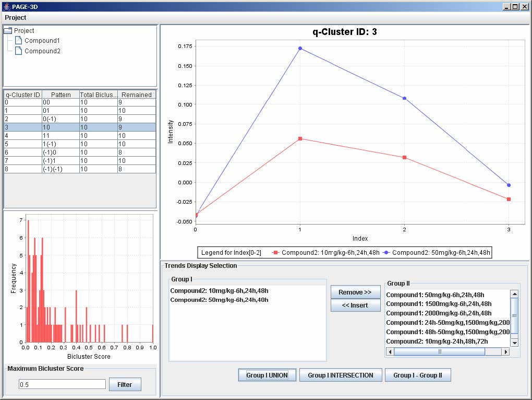The image size is (532, 400).
Task: Click the Maximum Bicluster Score input field
Action: point(62,384)
